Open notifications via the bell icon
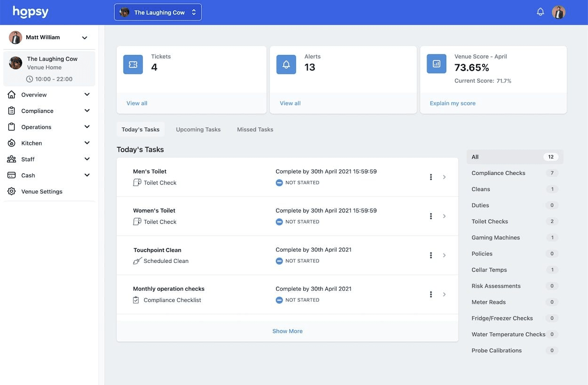This screenshot has height=385, width=588. (540, 11)
